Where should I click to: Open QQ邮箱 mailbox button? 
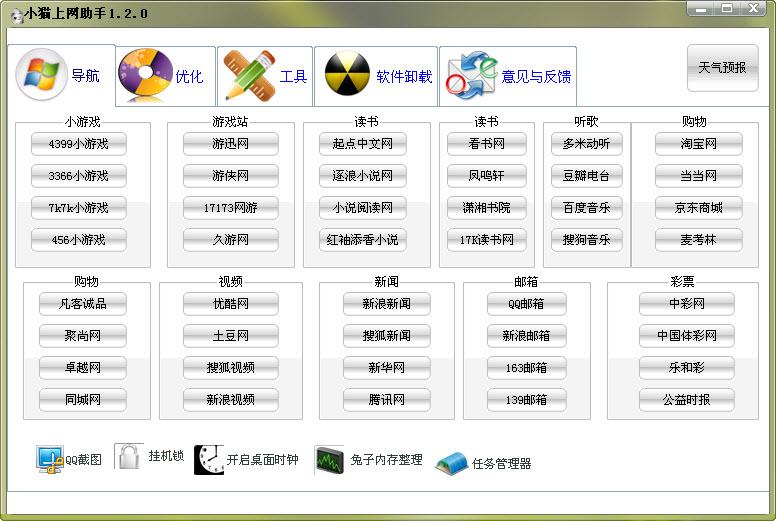(527, 304)
